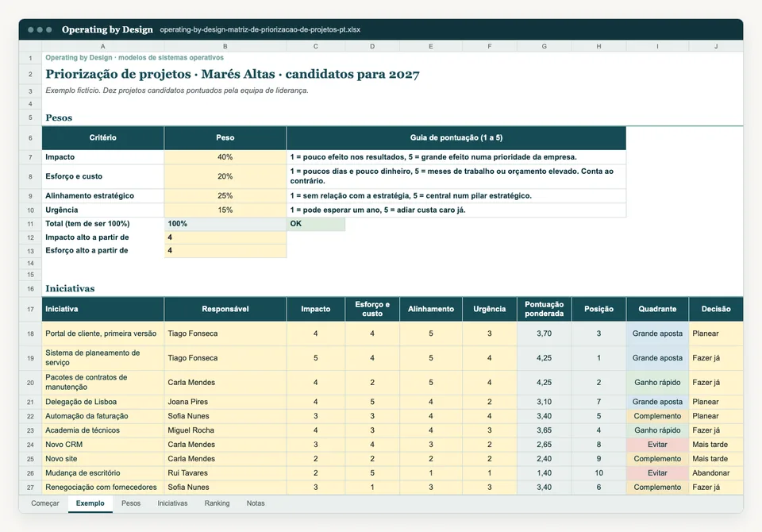Click the 'Operating by Design' window title
The image size is (762, 532).
107,29
